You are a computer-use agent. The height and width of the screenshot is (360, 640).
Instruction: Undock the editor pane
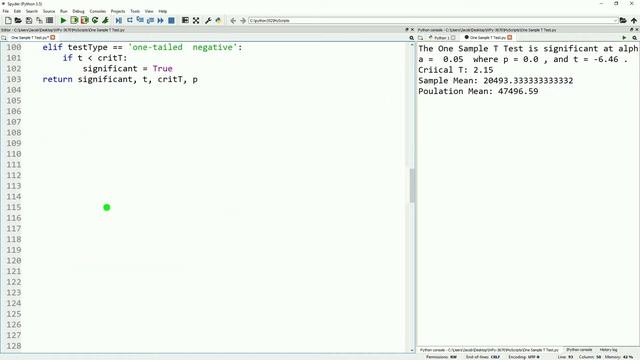point(407,30)
